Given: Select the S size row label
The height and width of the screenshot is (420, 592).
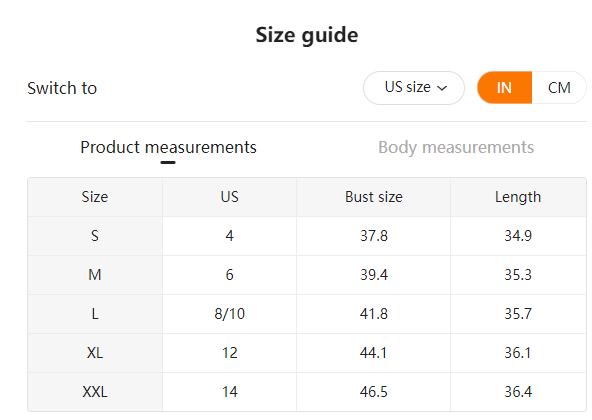Looking at the screenshot, I should (x=95, y=236).
